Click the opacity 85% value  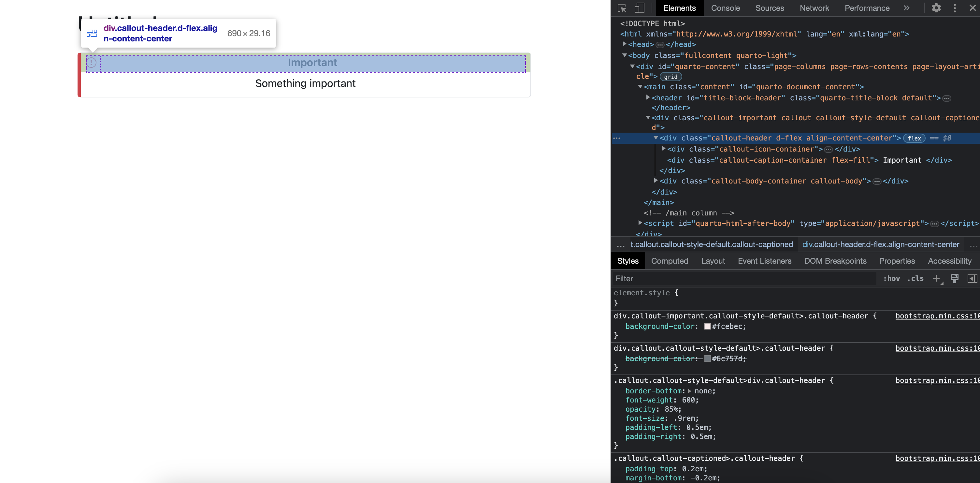[x=671, y=409]
